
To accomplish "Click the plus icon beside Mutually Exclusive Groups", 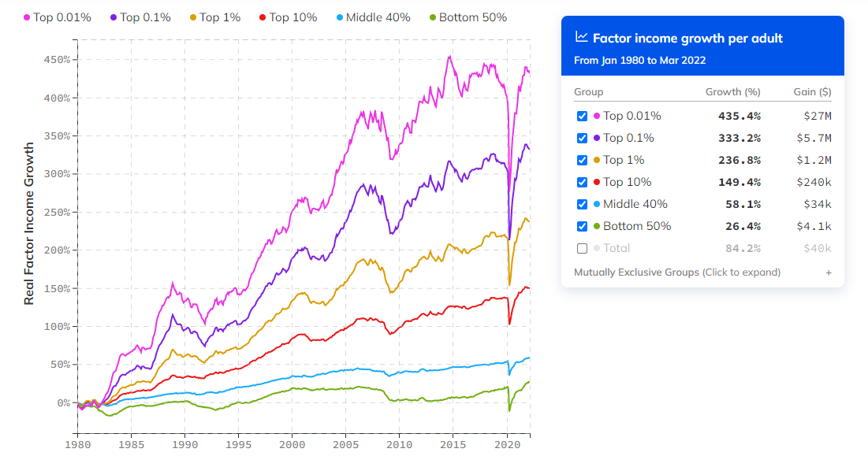I will coord(829,272).
